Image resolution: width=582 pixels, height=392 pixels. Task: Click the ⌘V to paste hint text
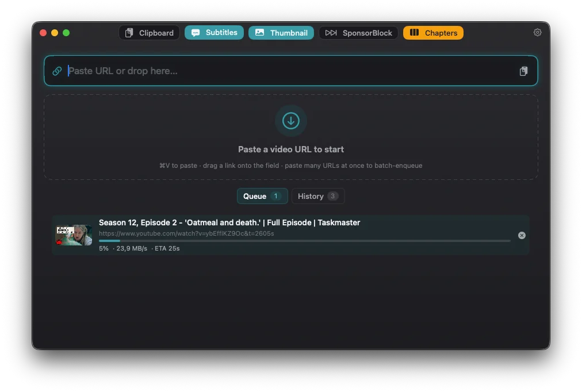(290, 166)
